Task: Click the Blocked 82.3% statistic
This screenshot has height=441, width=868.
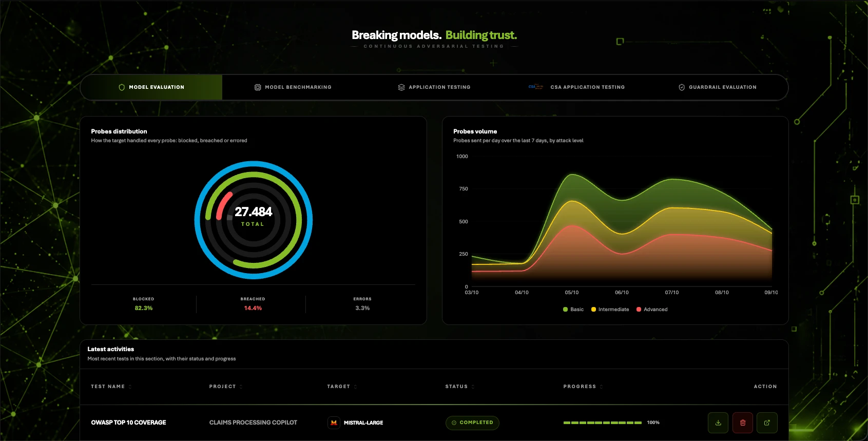Action: point(144,304)
